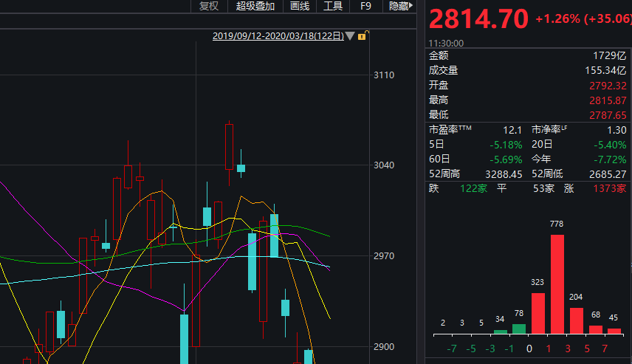
Task: Click the timestamp 11:30:00
Action: (x=446, y=43)
